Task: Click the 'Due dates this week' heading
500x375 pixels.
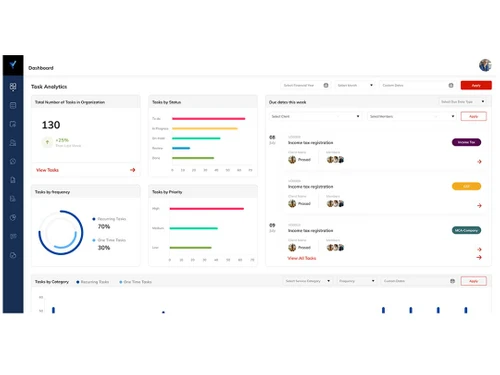Action: pos(287,102)
